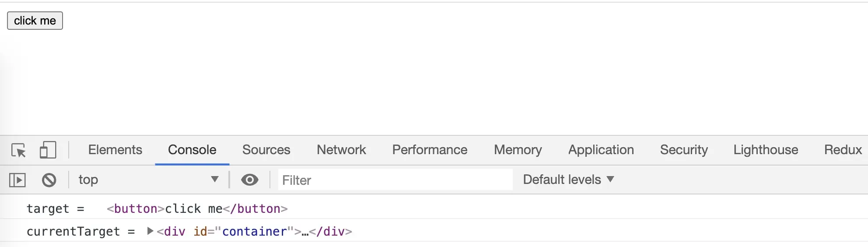The image size is (868, 247).
Task: Create a live expression using eye icon
Action: [249, 180]
